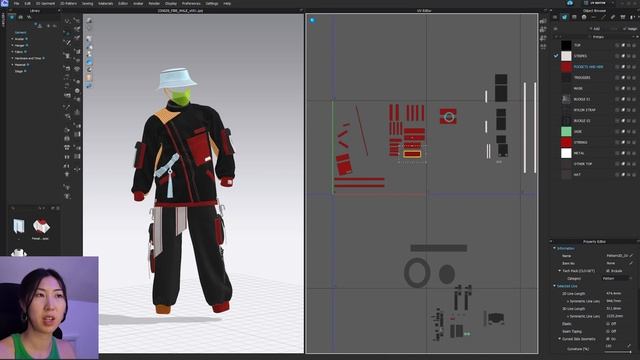Click the red pocket garment thumbnail in the Library
Screen dimensions: 640x360
[41, 226]
